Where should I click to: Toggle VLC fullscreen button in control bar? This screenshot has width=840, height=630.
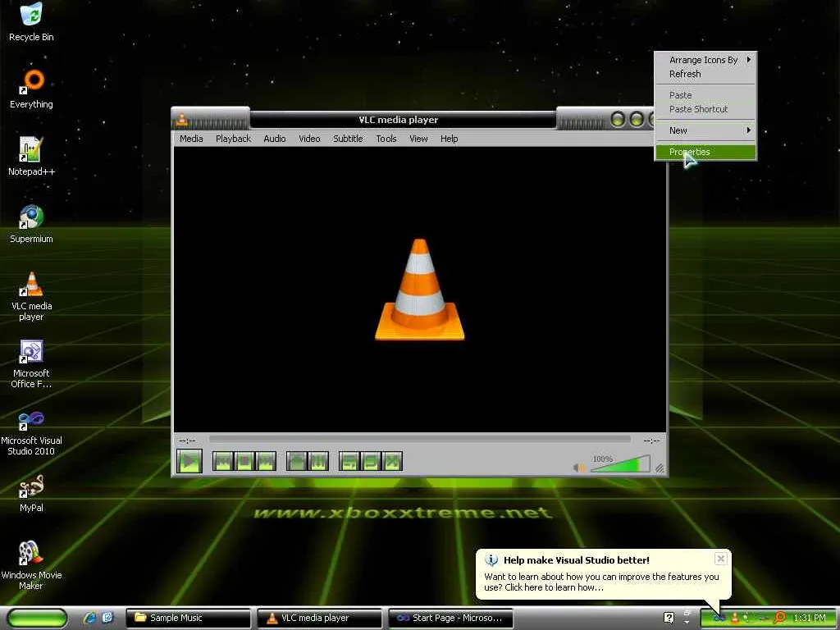point(297,461)
